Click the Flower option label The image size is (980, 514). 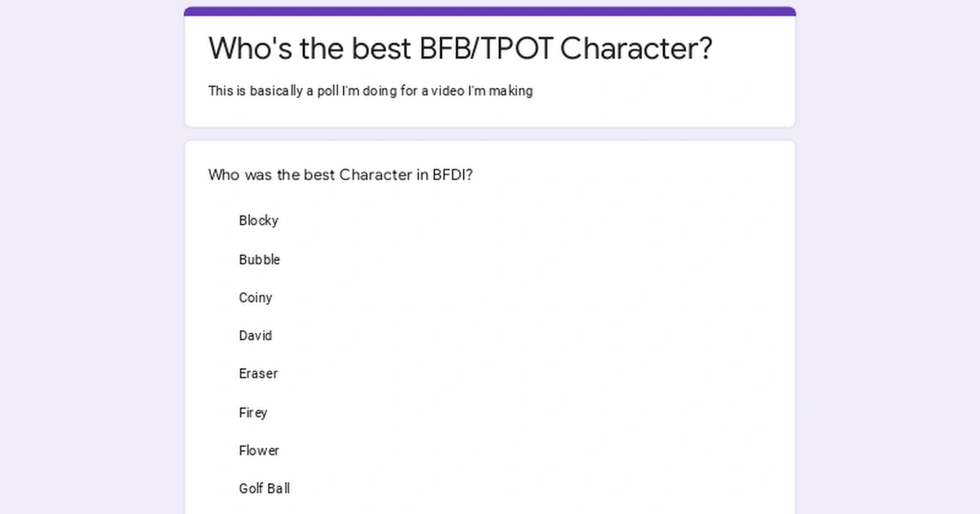point(259,450)
